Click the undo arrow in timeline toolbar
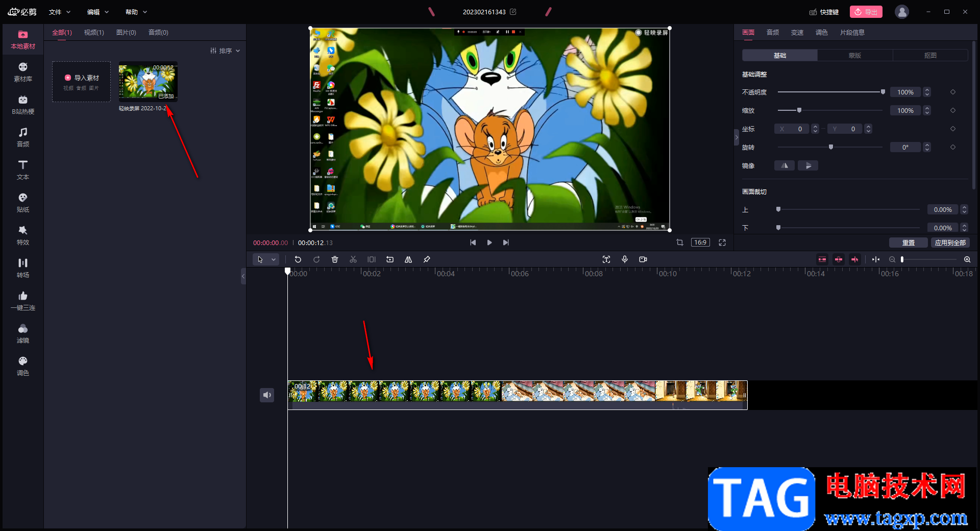The height and width of the screenshot is (531, 980). (298, 259)
